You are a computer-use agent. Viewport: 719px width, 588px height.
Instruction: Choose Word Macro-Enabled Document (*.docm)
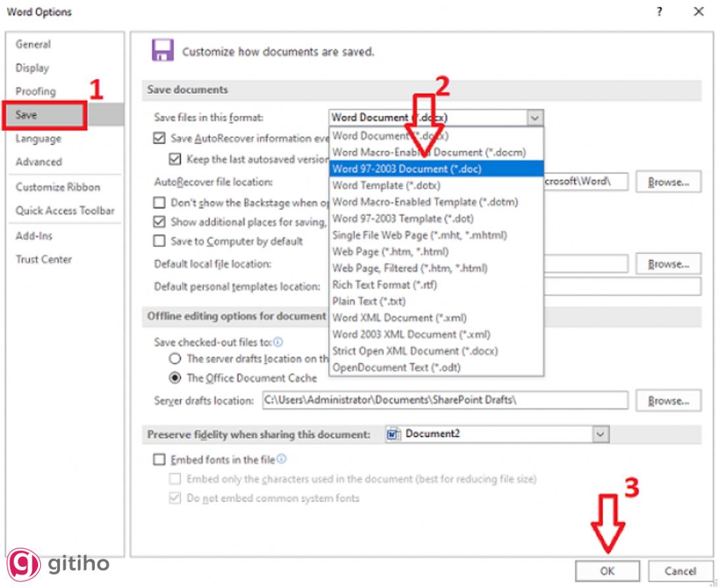(436, 152)
